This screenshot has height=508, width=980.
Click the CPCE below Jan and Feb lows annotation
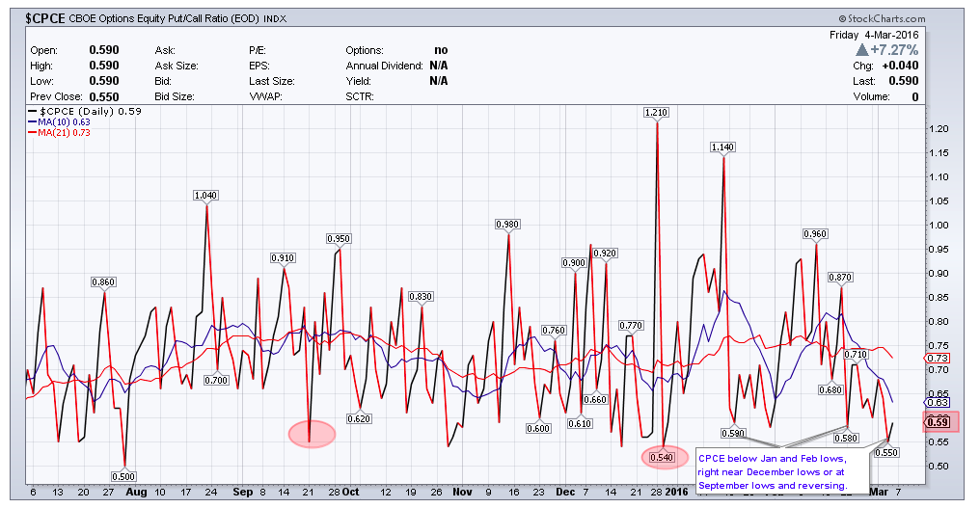tap(781, 471)
